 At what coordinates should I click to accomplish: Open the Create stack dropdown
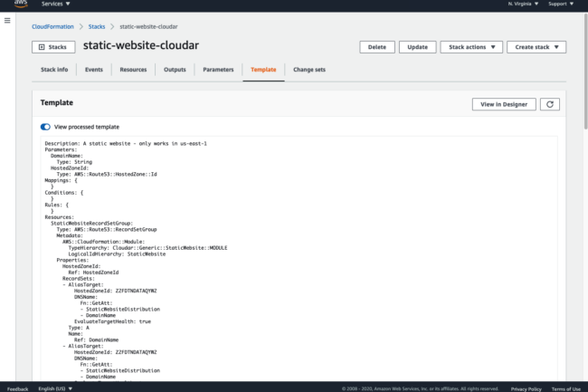pos(536,47)
